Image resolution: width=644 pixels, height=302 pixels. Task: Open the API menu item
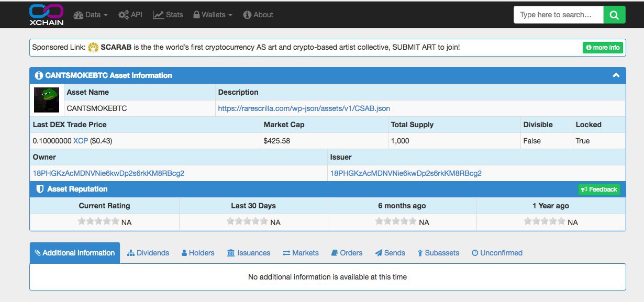tap(130, 15)
